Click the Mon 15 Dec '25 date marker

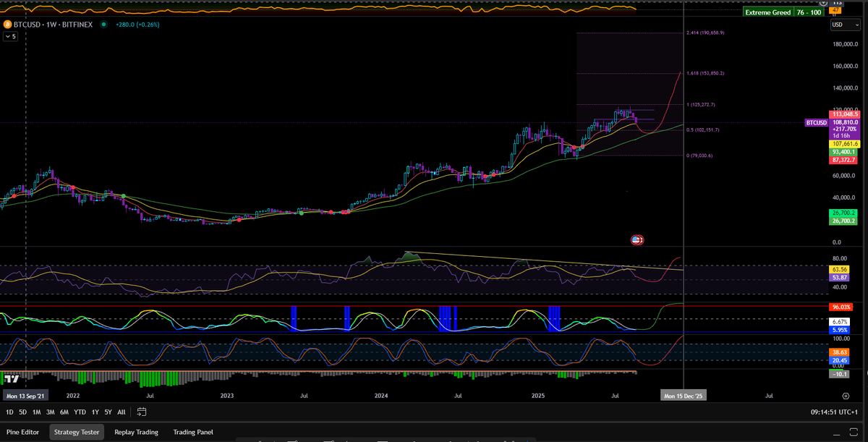click(684, 396)
